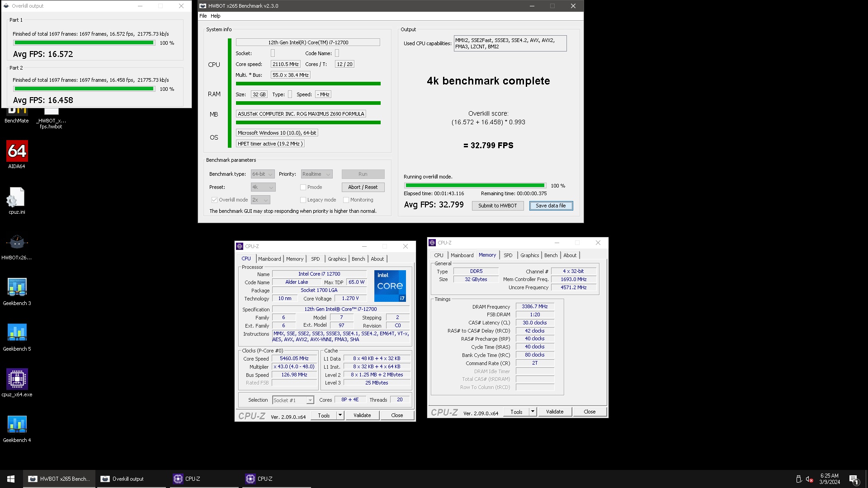Click the Run benchmark button

click(363, 174)
